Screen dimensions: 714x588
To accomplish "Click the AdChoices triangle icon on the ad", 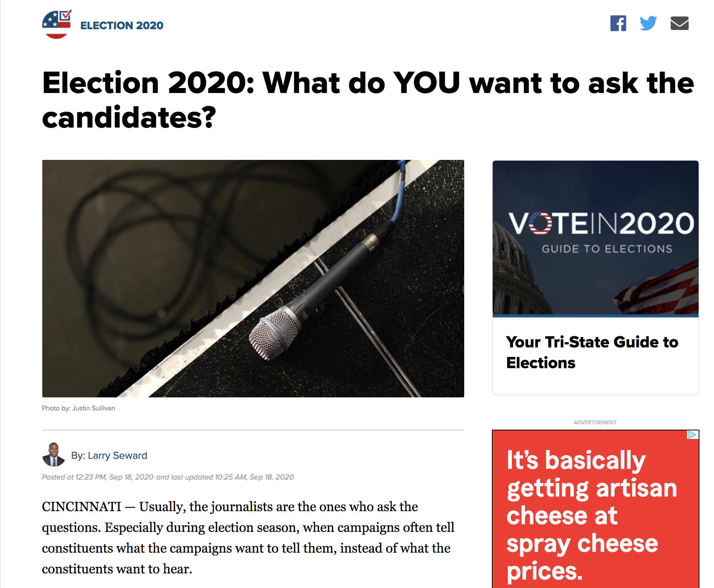I will (692, 435).
